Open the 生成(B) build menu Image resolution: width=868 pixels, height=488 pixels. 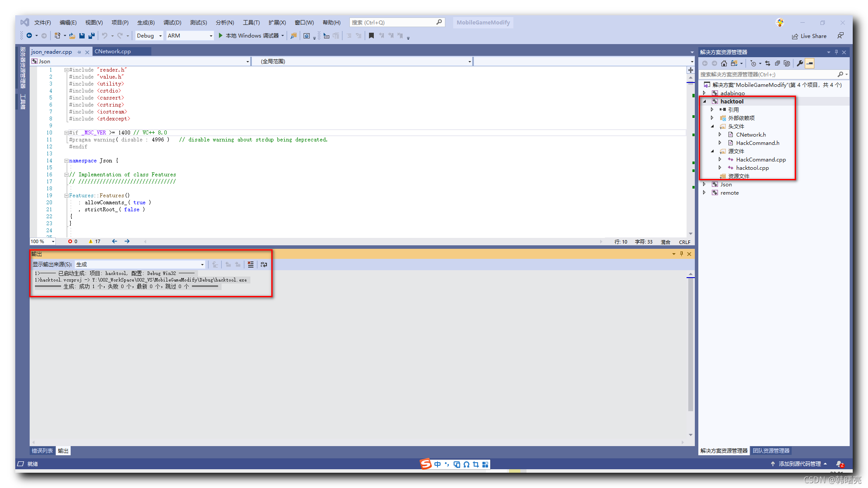pyautogui.click(x=146, y=23)
